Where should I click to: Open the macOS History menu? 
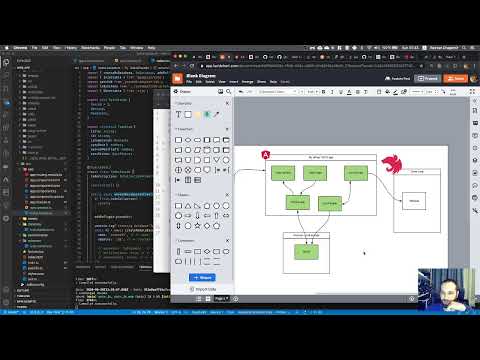pos(71,48)
